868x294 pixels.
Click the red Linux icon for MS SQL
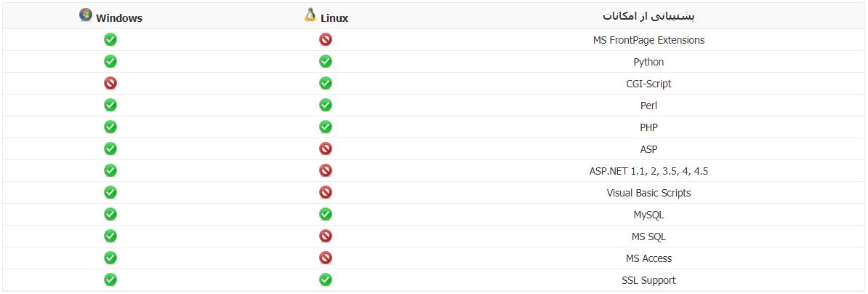tap(326, 236)
